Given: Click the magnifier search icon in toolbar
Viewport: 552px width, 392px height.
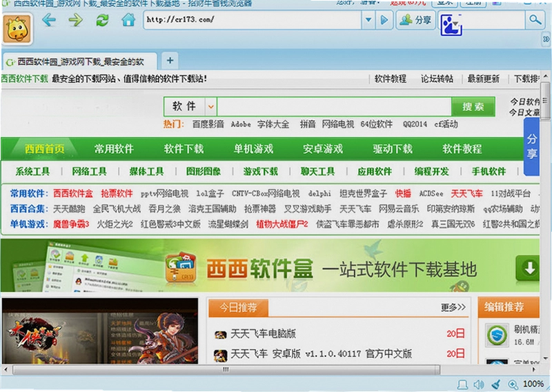Looking at the screenshot, I should (x=535, y=20).
